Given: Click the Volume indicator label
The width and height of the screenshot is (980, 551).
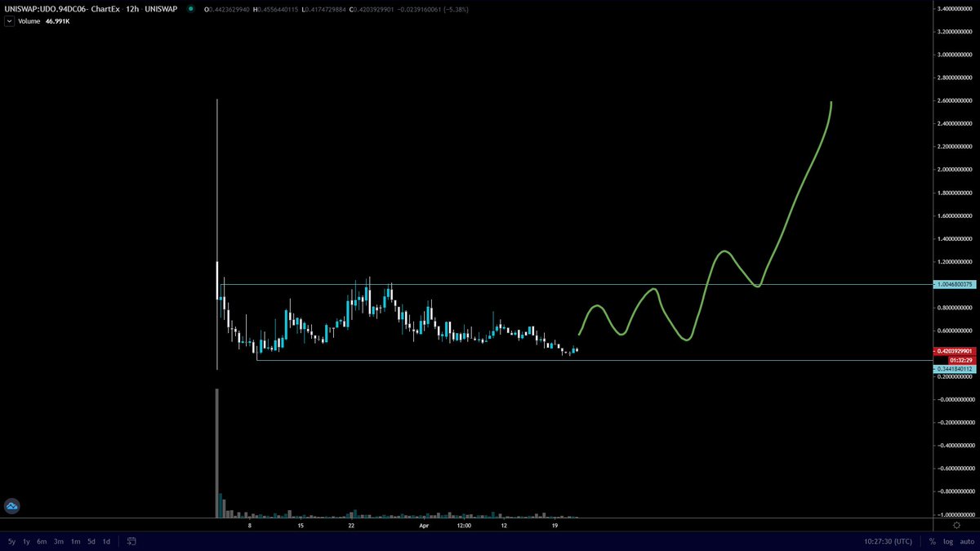Looking at the screenshot, I should point(29,23).
